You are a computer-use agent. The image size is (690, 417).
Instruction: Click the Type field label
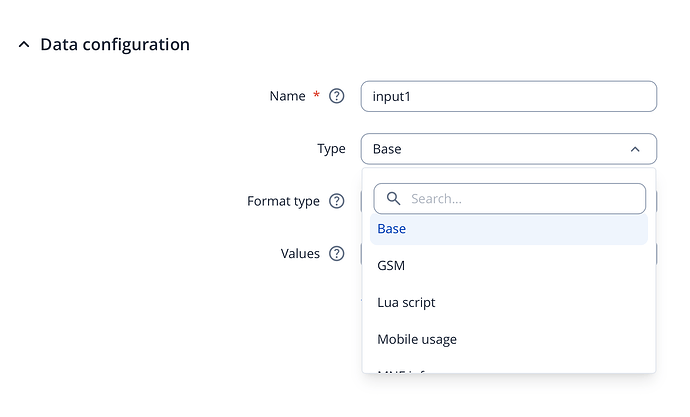[x=331, y=149]
